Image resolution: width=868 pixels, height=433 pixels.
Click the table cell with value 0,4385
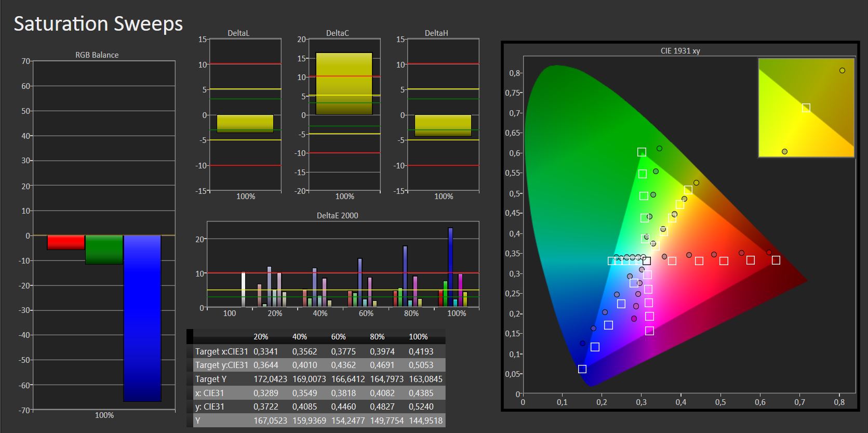pos(421,393)
